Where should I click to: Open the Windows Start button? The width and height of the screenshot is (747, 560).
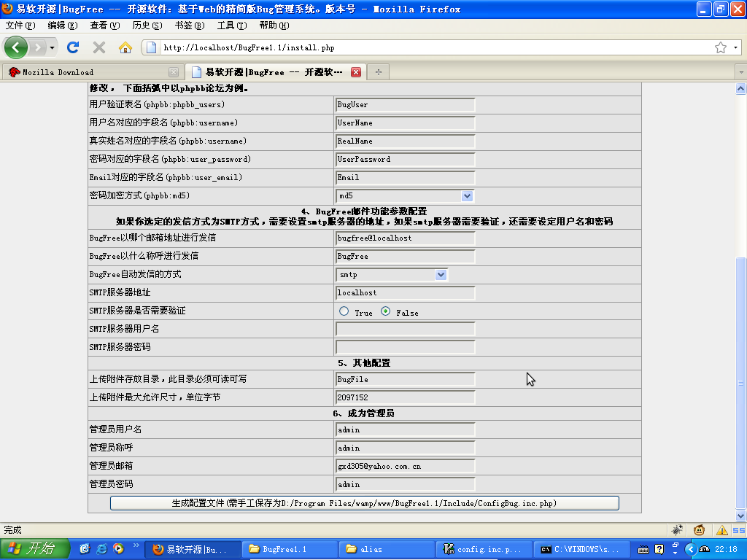(34, 549)
